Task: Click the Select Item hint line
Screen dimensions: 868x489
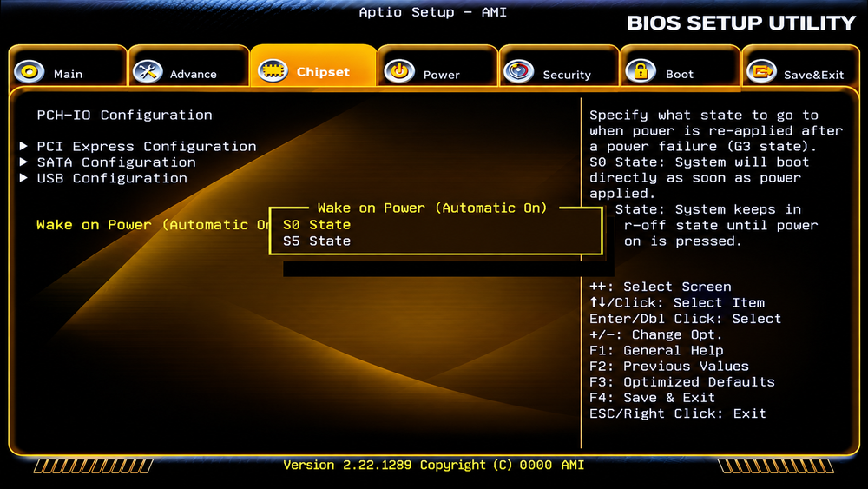Action: [677, 303]
